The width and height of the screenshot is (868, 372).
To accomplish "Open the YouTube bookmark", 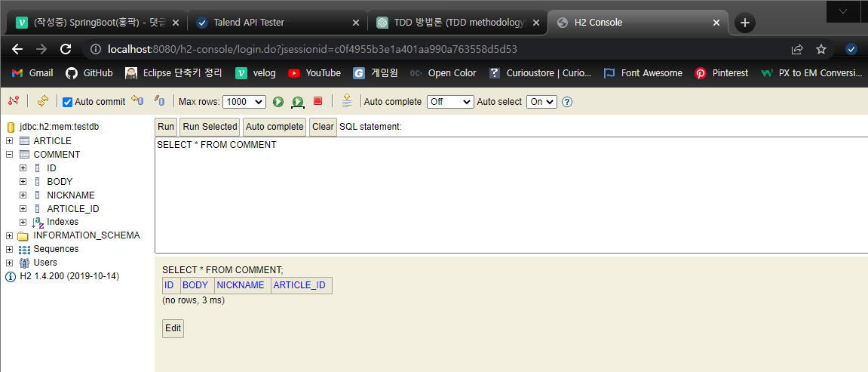I will coord(314,73).
